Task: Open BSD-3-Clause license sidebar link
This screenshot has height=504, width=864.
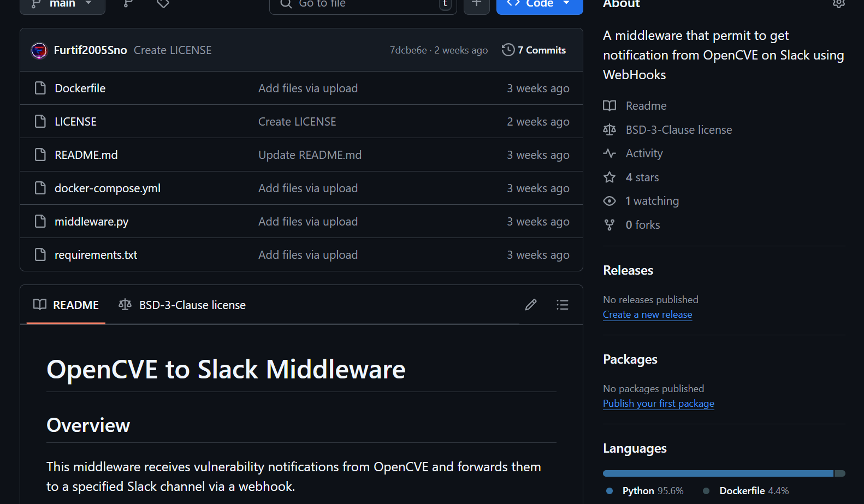Action: click(679, 130)
